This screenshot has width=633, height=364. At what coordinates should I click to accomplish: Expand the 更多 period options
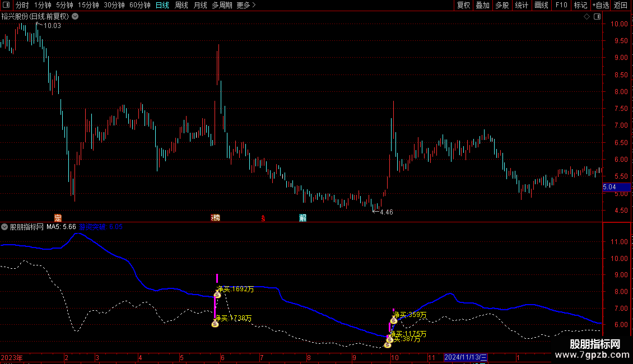246,5
